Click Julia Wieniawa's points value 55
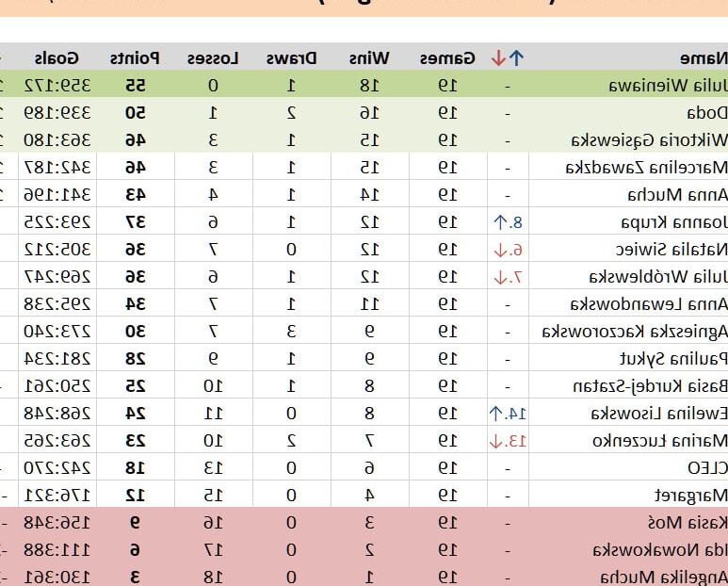Viewport: 728px width, 586px height. [135, 86]
